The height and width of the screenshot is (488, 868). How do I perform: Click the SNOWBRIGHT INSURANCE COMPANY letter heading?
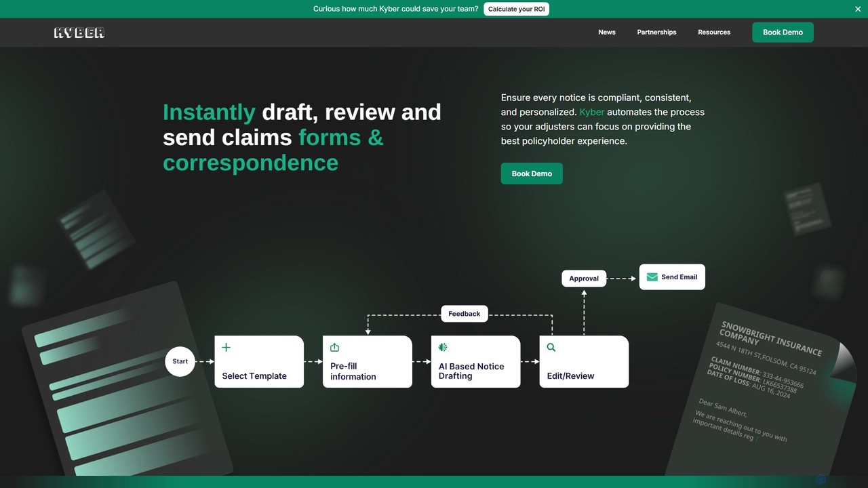pos(770,339)
